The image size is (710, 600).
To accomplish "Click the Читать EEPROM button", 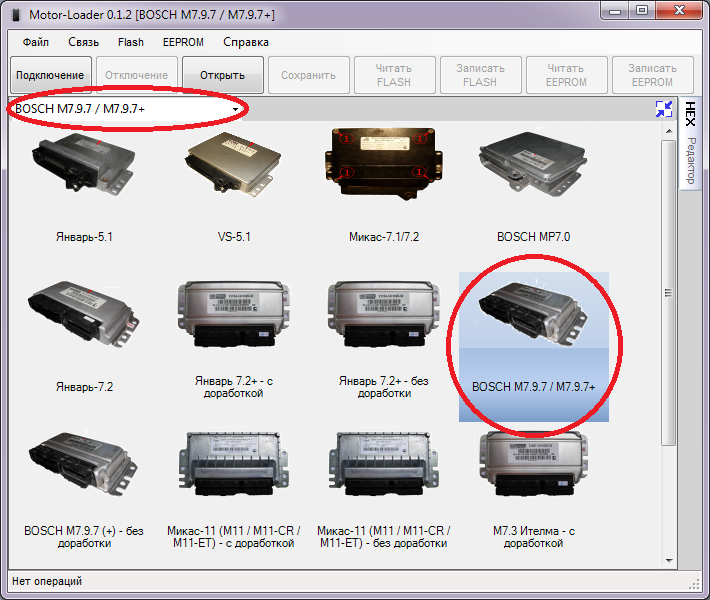I will tap(566, 75).
